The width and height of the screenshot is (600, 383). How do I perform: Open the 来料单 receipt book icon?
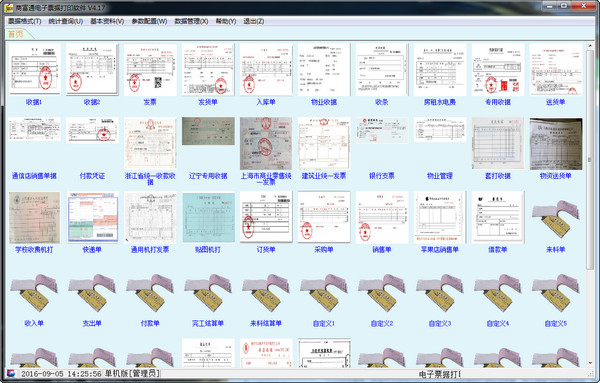[556, 218]
